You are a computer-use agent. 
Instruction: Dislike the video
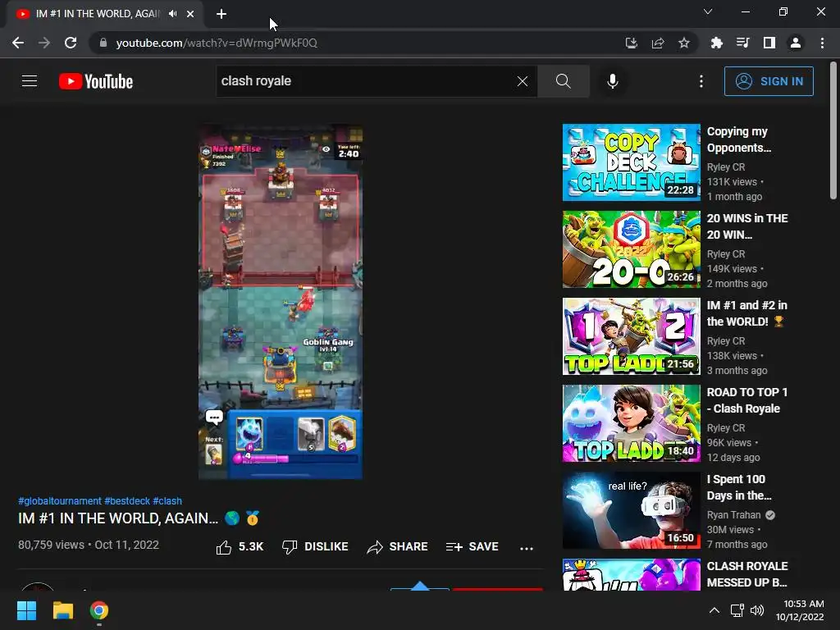pos(315,547)
